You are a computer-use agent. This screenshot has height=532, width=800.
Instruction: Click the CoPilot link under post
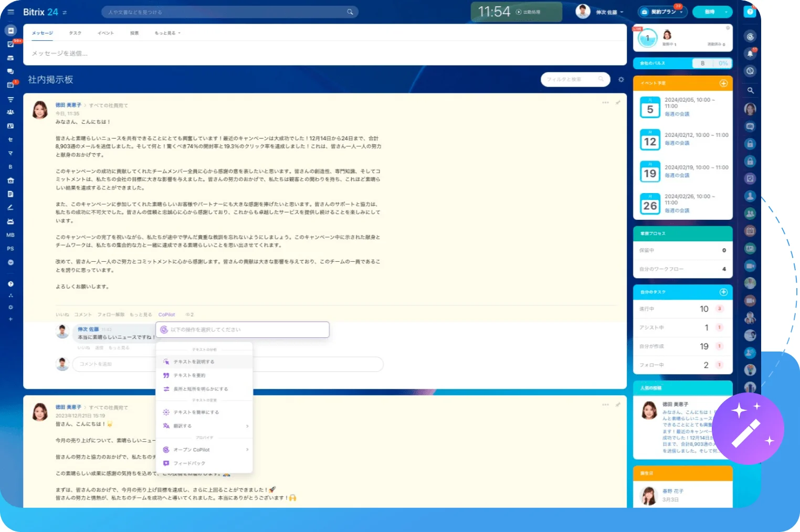166,315
